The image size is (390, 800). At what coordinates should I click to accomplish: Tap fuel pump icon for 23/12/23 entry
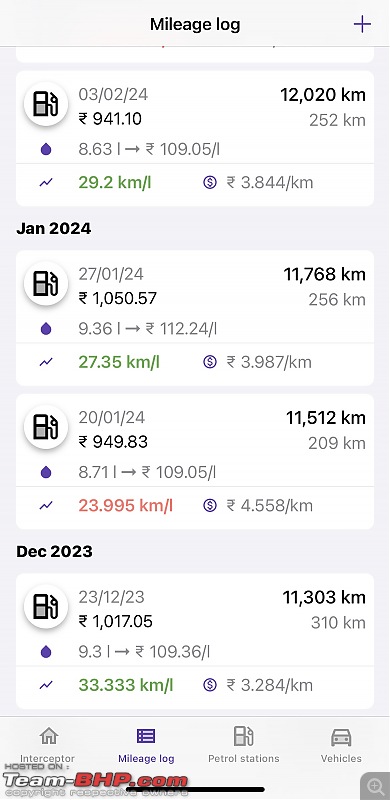tap(46, 606)
